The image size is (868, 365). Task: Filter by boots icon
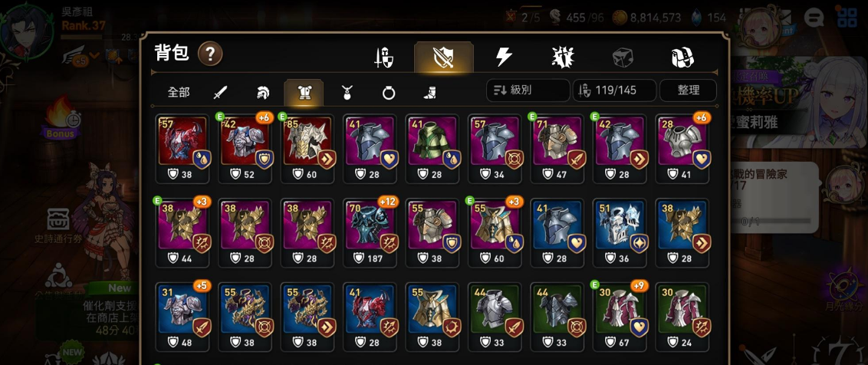coord(429,93)
